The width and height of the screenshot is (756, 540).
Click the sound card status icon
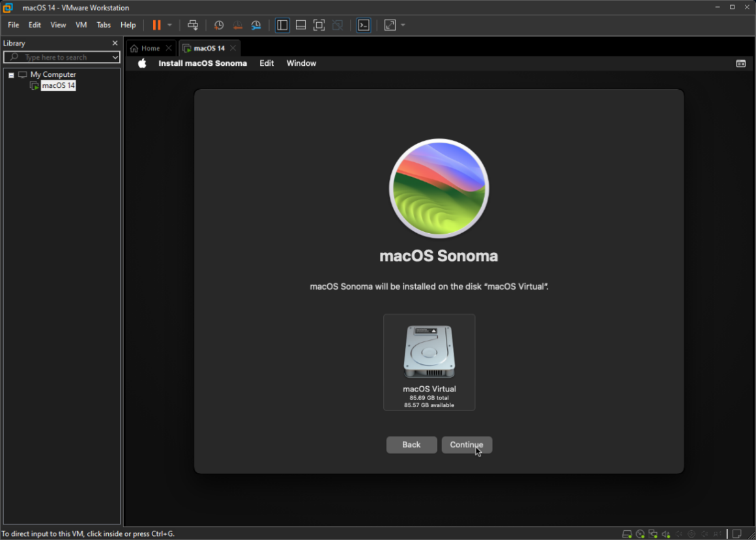pos(666,533)
